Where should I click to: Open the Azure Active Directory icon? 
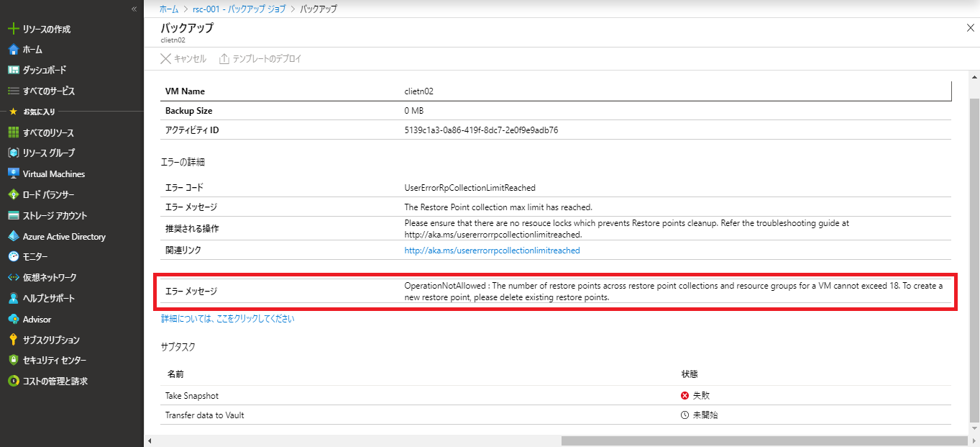[x=13, y=236]
